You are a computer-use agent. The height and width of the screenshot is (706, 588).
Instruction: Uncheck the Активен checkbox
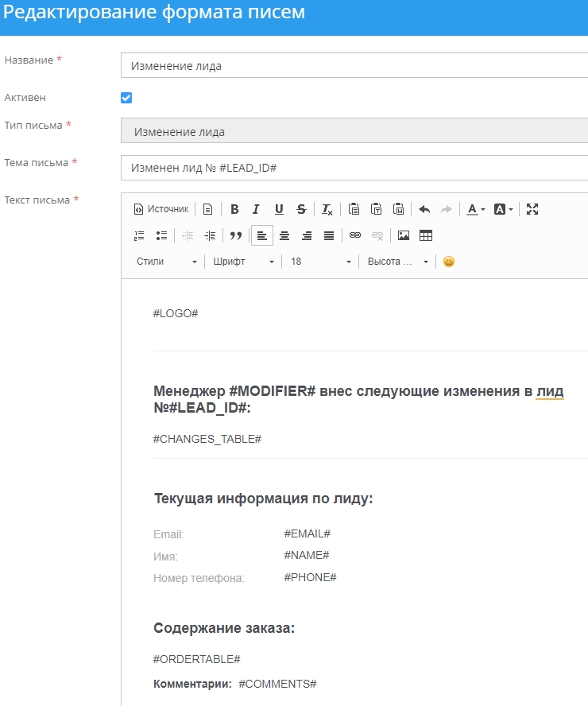tap(126, 98)
